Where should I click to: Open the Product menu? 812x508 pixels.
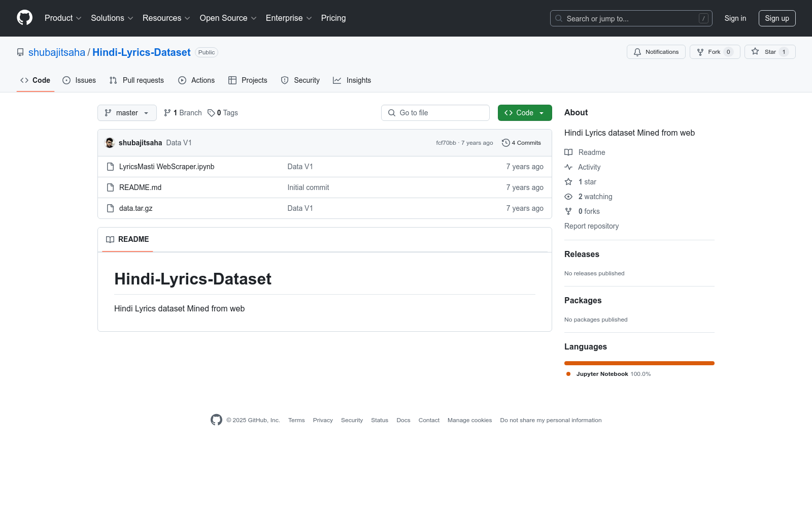coord(63,18)
